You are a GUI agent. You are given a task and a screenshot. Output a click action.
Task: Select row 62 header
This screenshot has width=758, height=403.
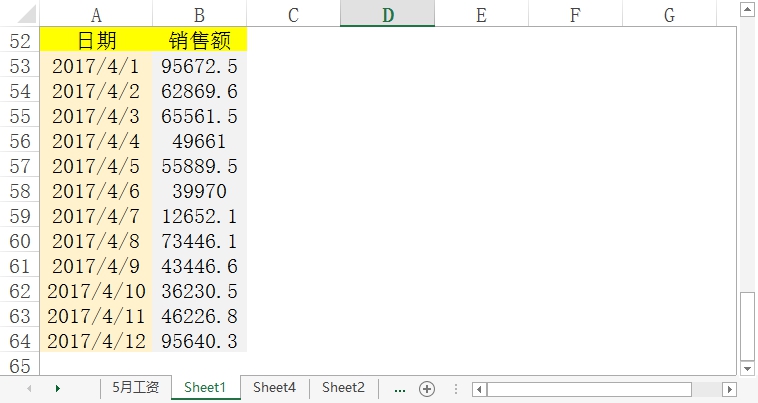[20, 291]
